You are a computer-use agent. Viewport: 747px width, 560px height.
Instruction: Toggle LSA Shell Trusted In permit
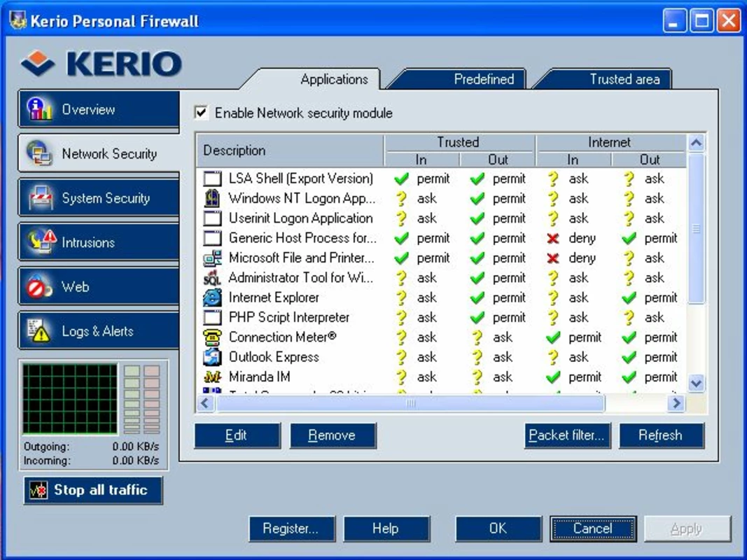pos(421,178)
